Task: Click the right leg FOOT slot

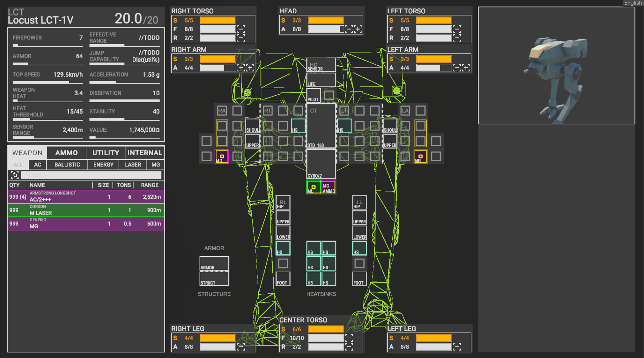Action: pyautogui.click(x=283, y=279)
